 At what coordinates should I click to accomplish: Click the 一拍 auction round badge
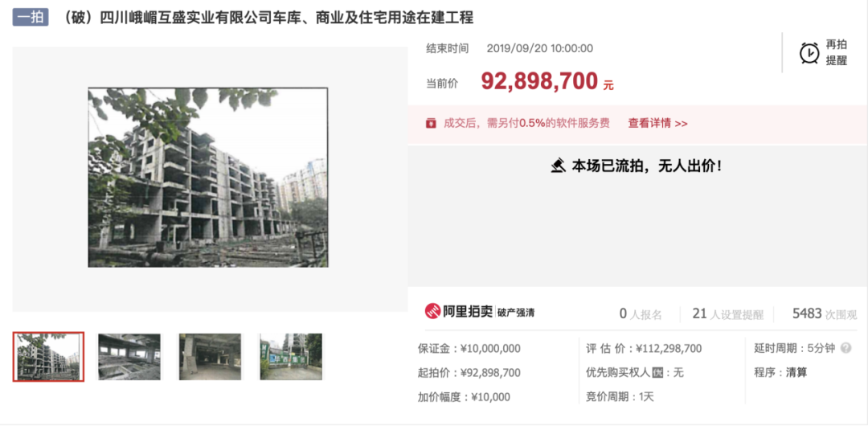31,18
